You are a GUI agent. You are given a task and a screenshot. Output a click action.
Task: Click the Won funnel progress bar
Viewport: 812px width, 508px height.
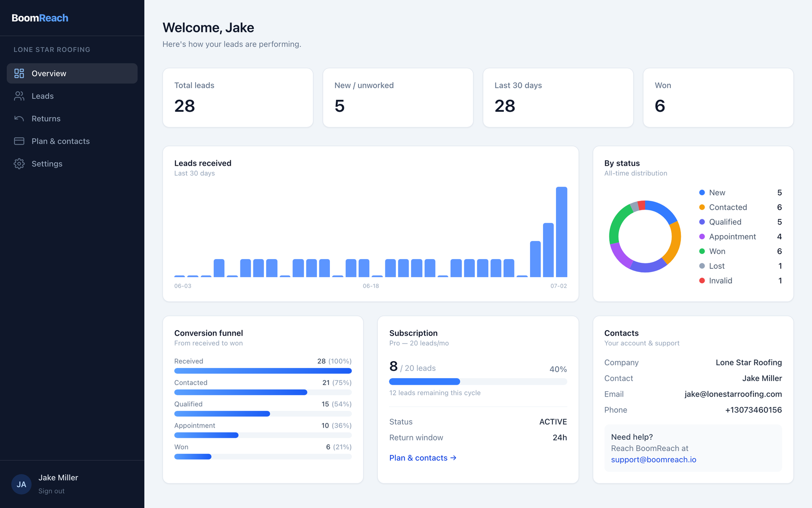click(x=263, y=457)
